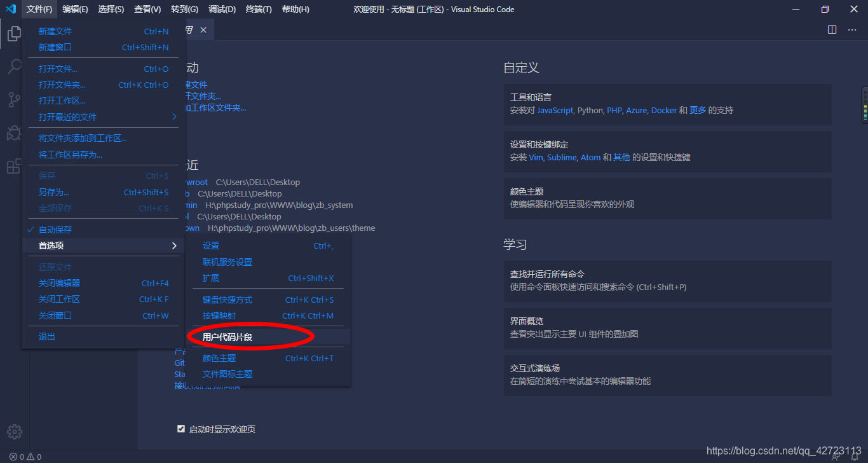The height and width of the screenshot is (463, 868).
Task: Select 关闭窗口 menu entry
Action: [104, 315]
